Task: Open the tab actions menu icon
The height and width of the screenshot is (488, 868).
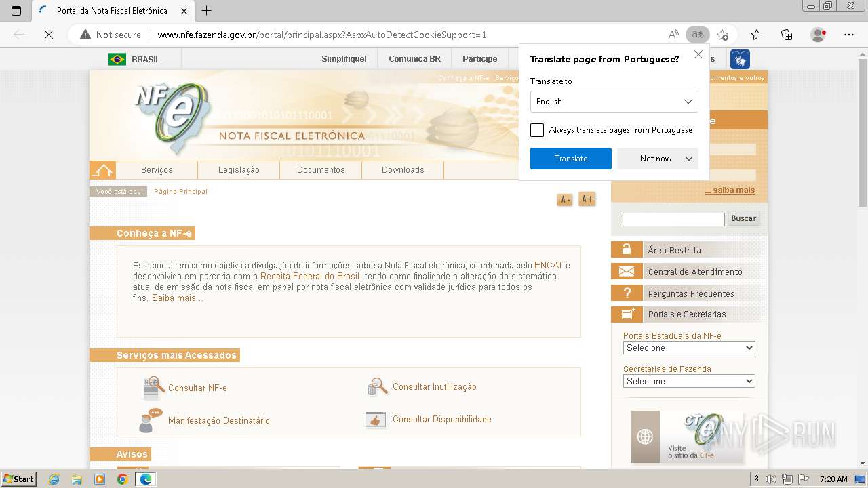Action: [x=16, y=11]
